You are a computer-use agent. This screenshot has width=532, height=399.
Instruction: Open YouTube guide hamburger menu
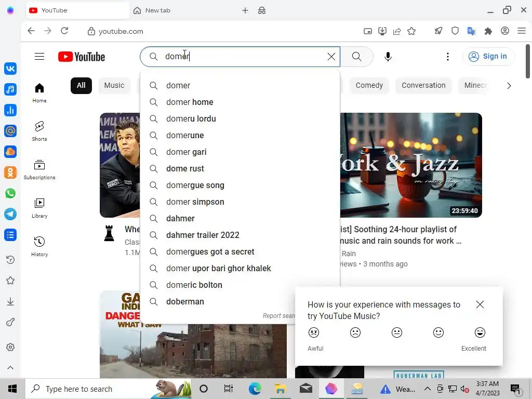(39, 56)
